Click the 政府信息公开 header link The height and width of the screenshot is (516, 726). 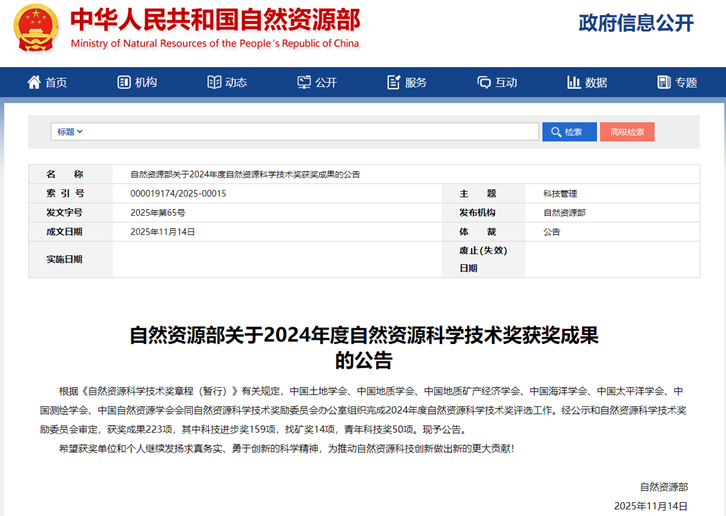(635, 23)
